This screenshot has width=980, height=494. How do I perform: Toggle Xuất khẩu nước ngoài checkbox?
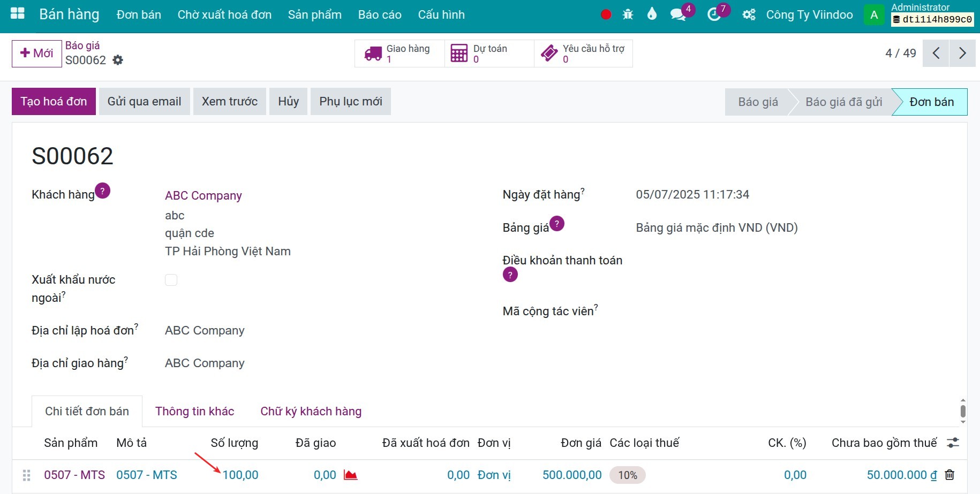[x=171, y=280]
